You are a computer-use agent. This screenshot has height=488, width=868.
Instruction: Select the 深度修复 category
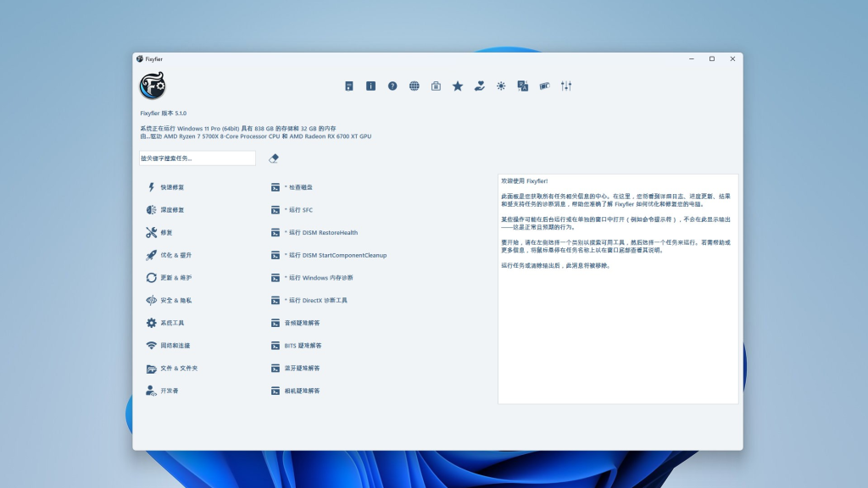[171, 210]
